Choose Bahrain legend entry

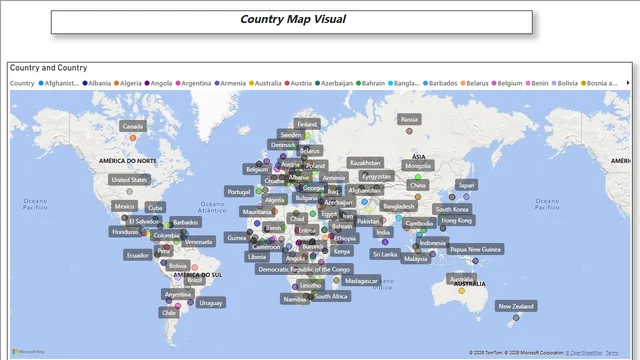370,83
